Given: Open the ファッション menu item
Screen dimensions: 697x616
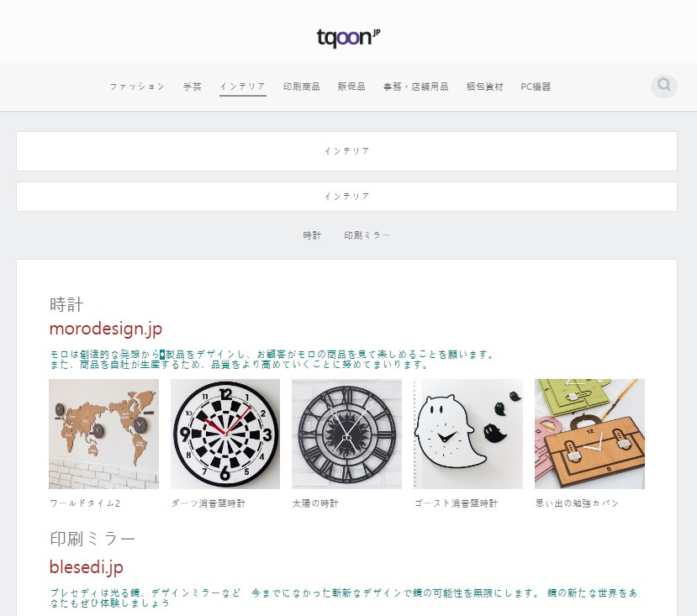Looking at the screenshot, I should click(137, 87).
